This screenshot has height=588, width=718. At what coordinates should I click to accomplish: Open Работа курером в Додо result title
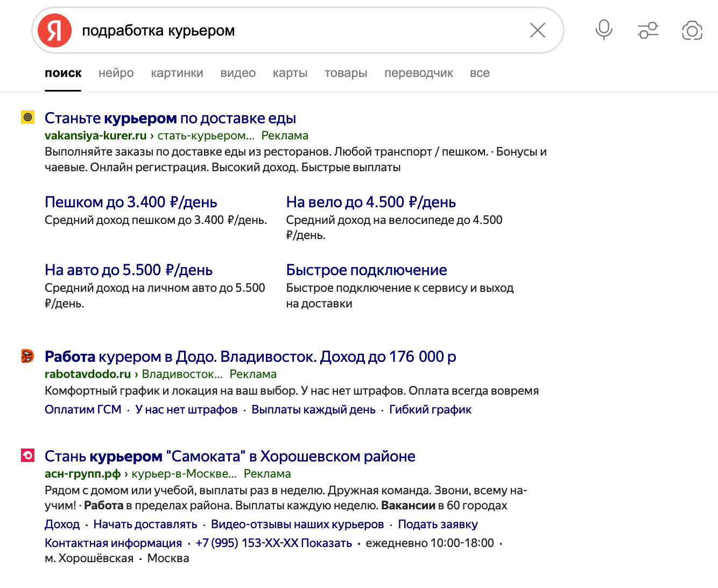coord(250,356)
